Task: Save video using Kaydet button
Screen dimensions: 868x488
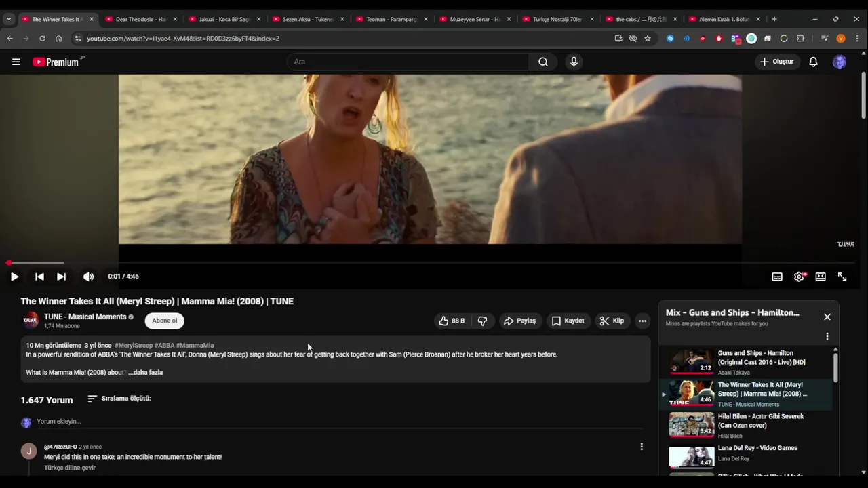Action: [568, 321]
